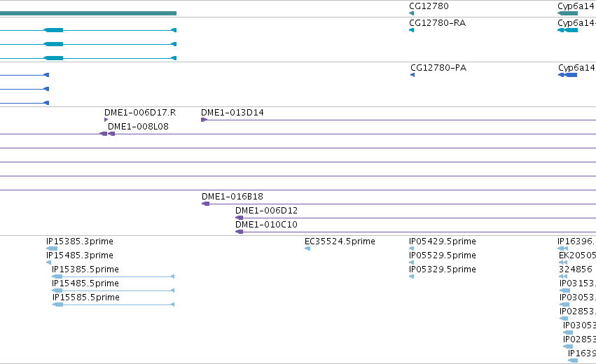Click the IP05529.5prime feature label
Image resolution: width=596 pixels, height=364 pixels.
point(443,255)
